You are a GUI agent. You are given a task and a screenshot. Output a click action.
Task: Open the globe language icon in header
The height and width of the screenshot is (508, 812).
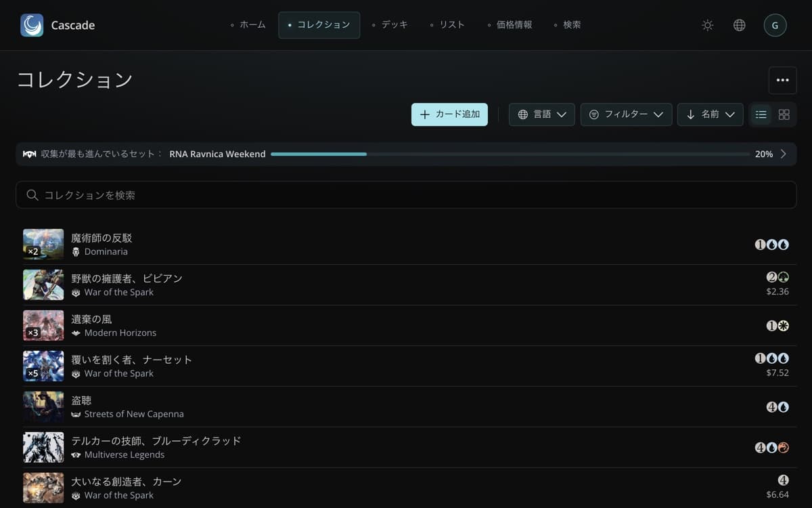click(740, 25)
